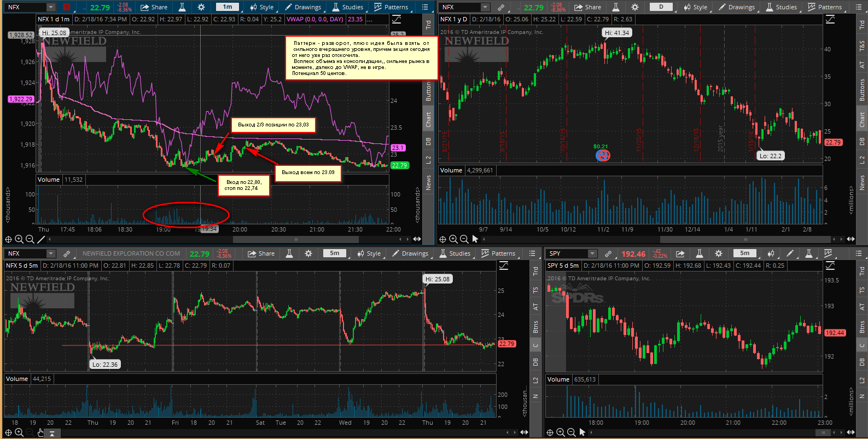868x439 pixels.
Task: Click the crosshair icon under the NFX 1m chart
Action: pyautogui.click(x=8, y=239)
